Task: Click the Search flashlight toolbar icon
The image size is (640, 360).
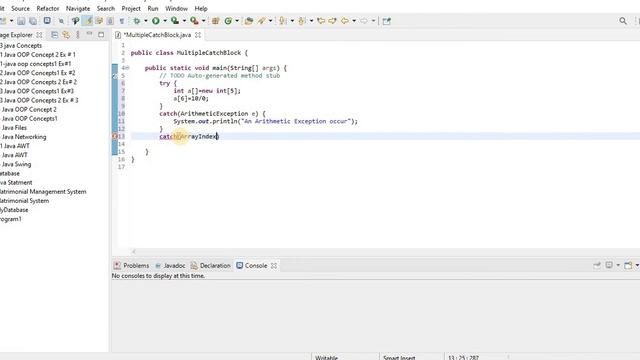Action: coord(262,21)
